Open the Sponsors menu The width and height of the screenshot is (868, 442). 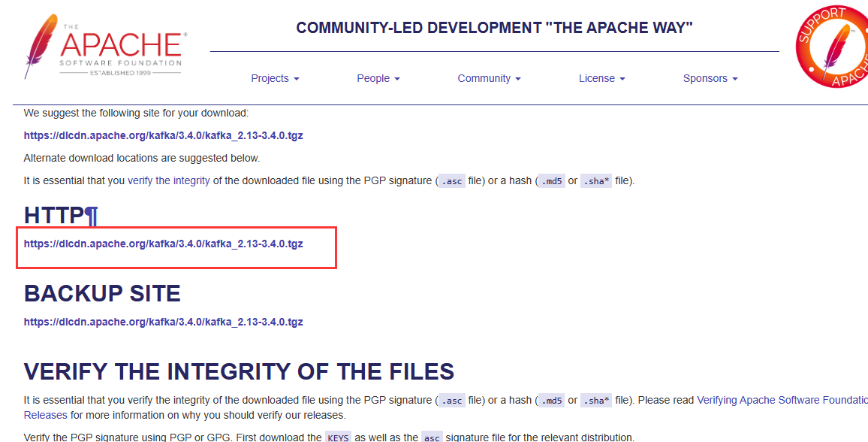[x=710, y=78]
